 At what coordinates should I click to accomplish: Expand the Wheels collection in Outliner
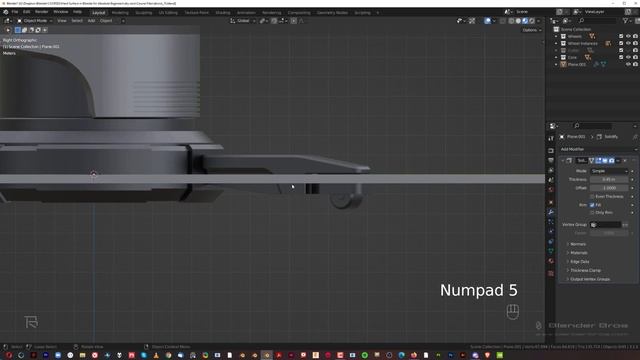[556, 36]
